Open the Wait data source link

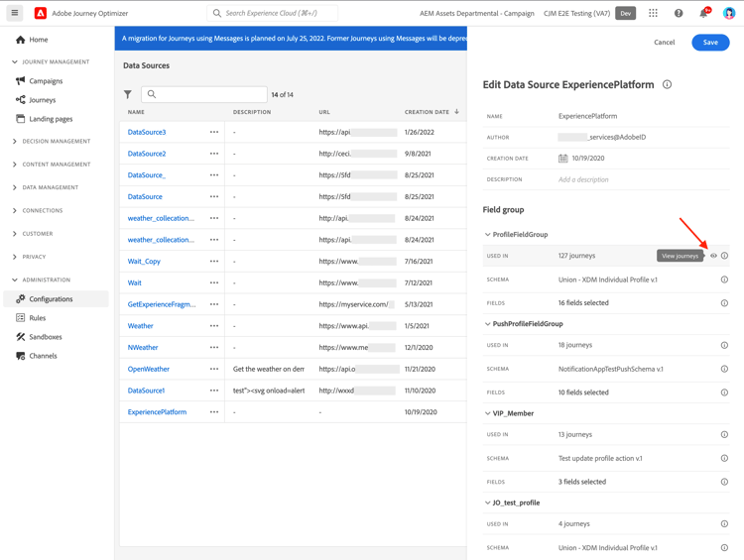pyautogui.click(x=134, y=282)
